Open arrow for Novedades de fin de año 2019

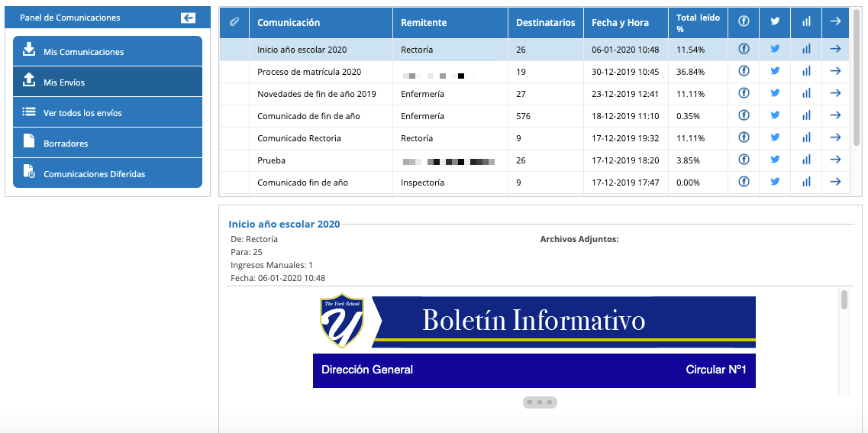pos(836,93)
